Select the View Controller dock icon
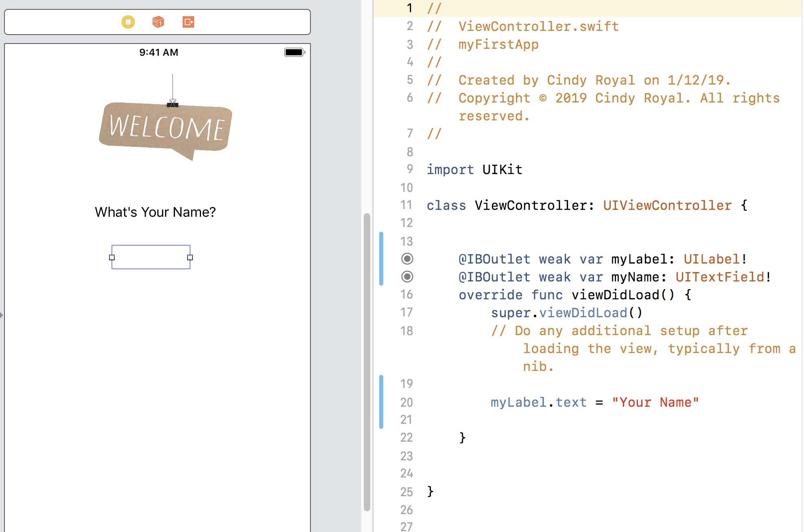Viewport: 804px width, 532px height. (x=128, y=22)
